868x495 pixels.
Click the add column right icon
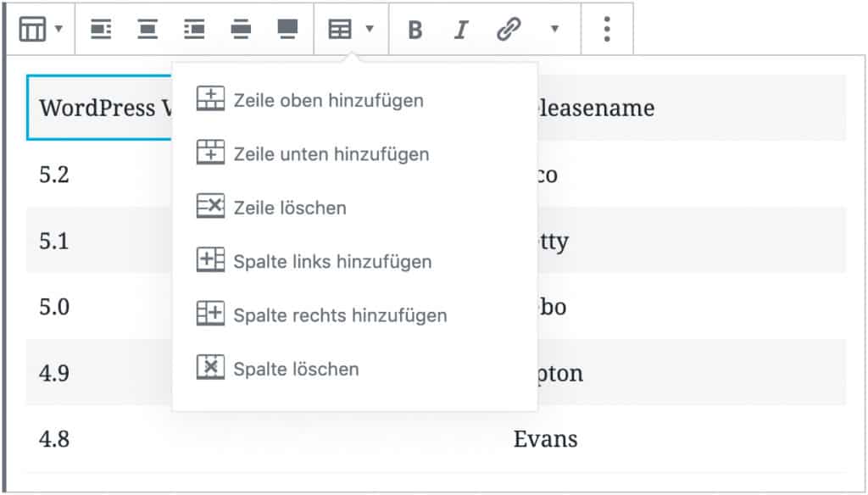210,314
